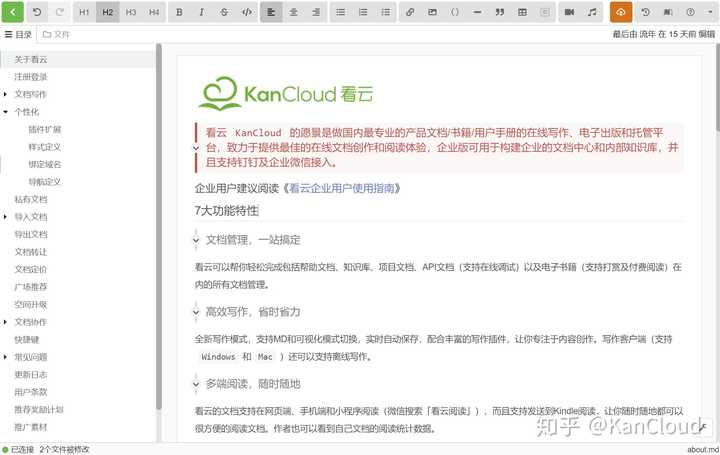Insert a horizontal rule line
The height and width of the screenshot is (455, 720).
[x=478, y=12]
